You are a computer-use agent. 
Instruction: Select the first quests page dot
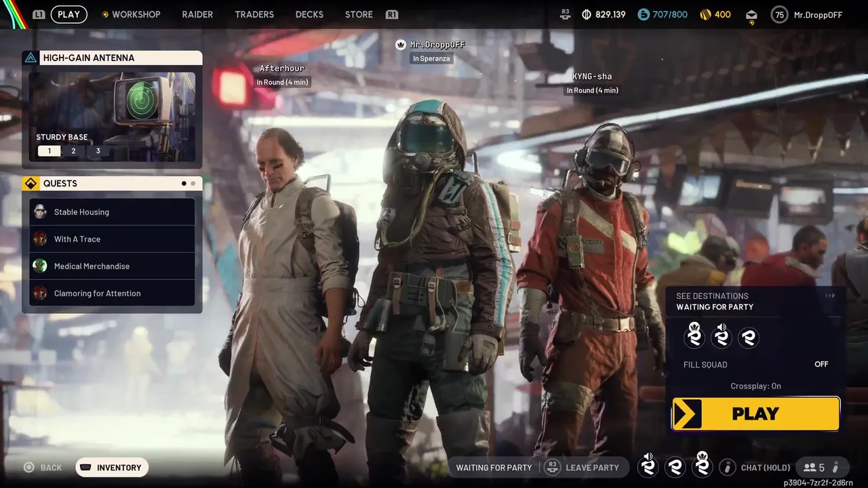pyautogui.click(x=184, y=183)
